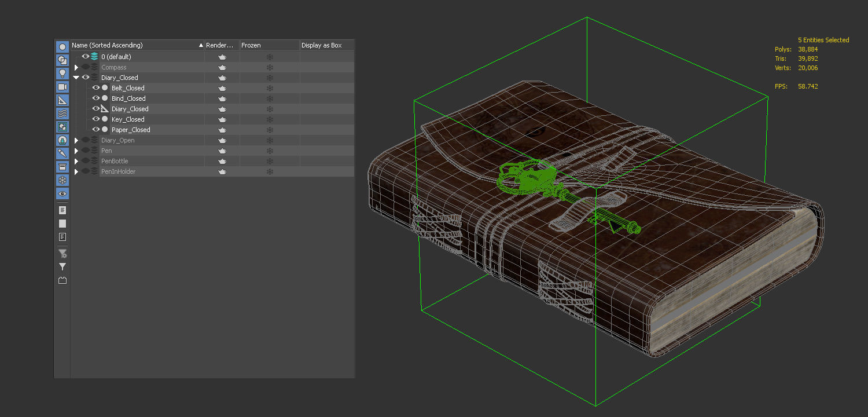This screenshot has height=417, width=868.
Task: Click the teal layer icon of 0 (default)
Action: pos(94,57)
